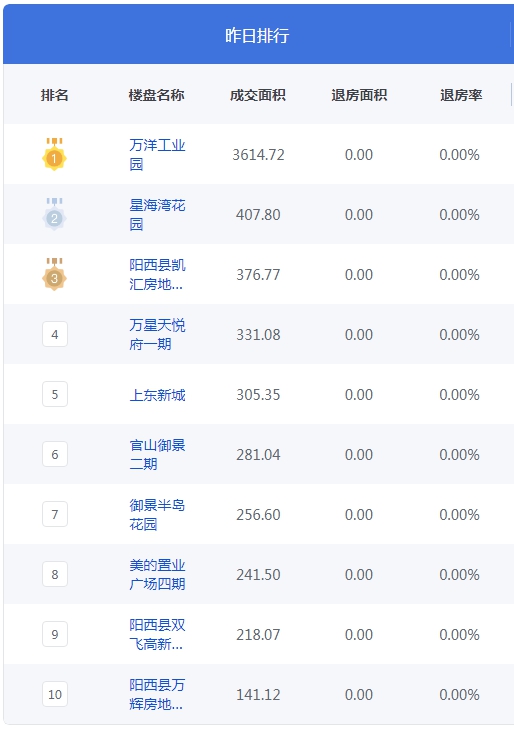Open the 御景半岛花园 property link
Image resolution: width=514 pixels, height=729 pixels.
157,514
